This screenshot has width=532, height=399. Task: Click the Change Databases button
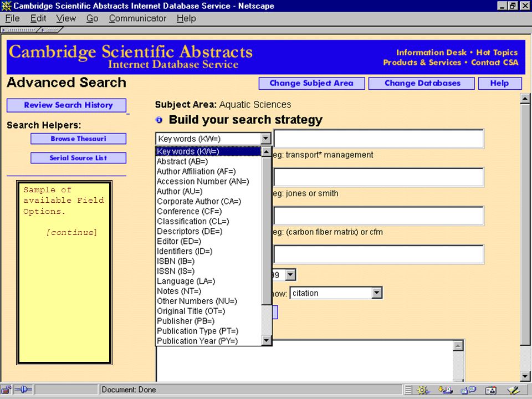[422, 83]
